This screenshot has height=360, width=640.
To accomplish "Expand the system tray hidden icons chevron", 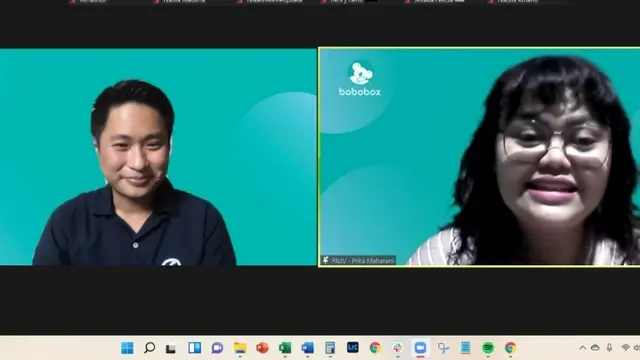I will click(x=582, y=348).
